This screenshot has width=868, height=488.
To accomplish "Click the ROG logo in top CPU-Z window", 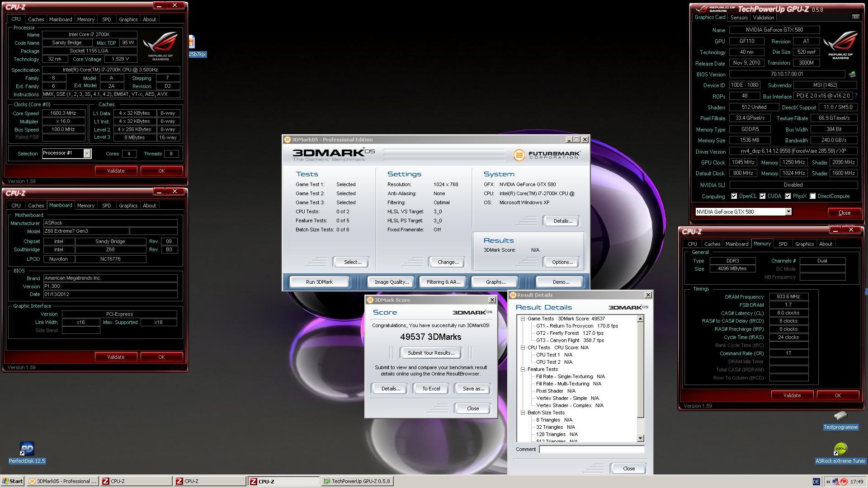I will [160, 46].
